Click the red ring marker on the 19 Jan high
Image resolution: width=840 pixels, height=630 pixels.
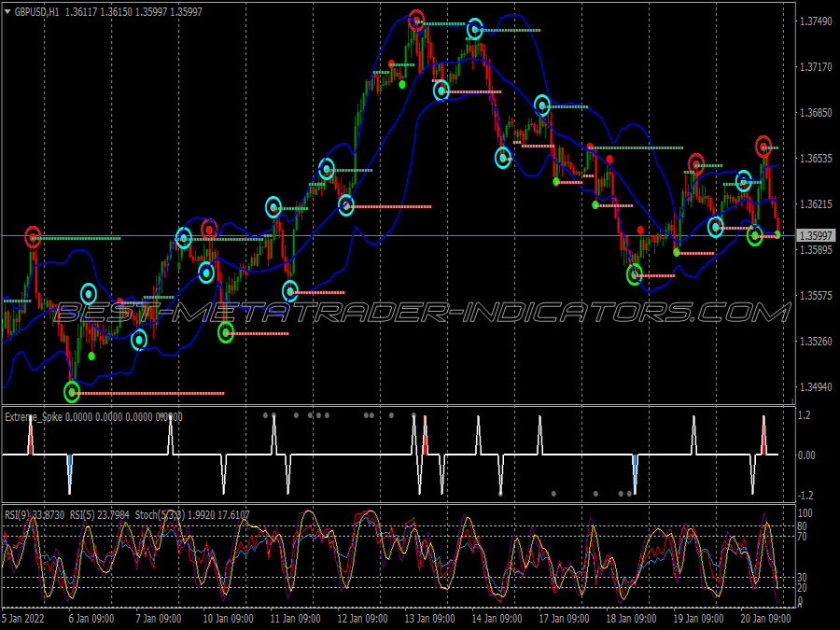[x=696, y=163]
